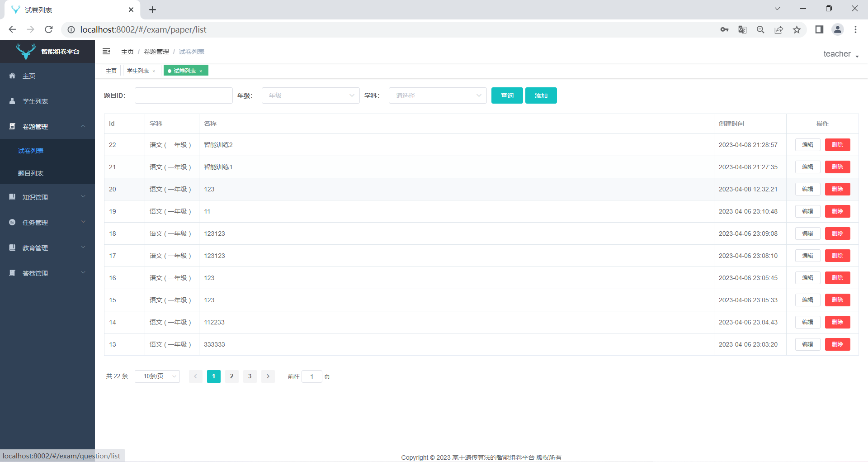Delete paper with Id 16
Viewport: 868px width, 462px height.
pos(838,278)
